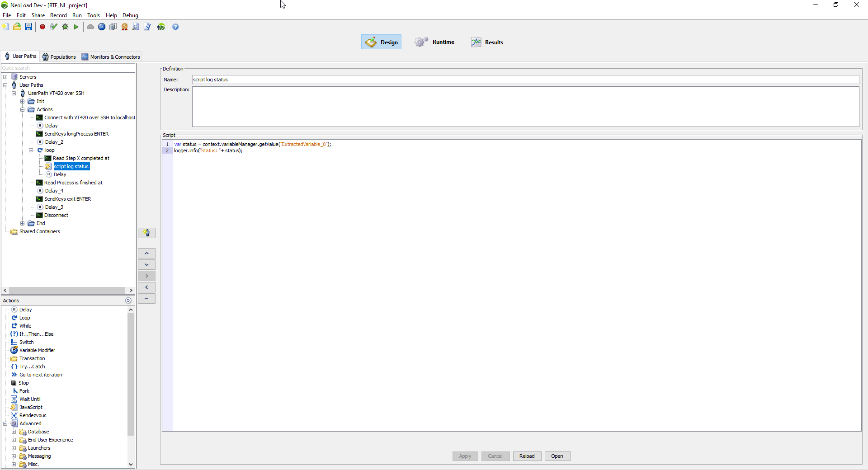The width and height of the screenshot is (868, 470).
Task: Open the Results view
Action: click(x=487, y=42)
